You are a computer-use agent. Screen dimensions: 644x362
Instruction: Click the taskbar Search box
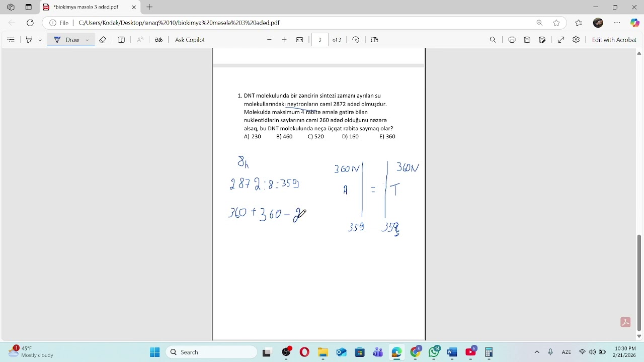[211, 352]
